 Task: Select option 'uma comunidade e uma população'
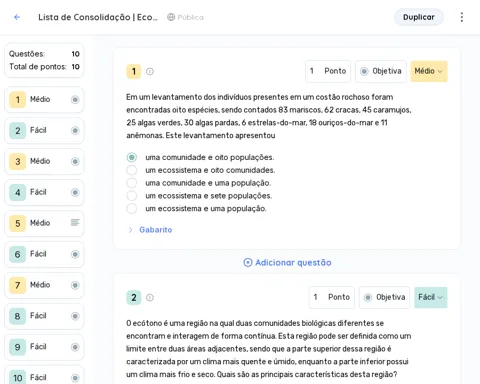coord(132,183)
